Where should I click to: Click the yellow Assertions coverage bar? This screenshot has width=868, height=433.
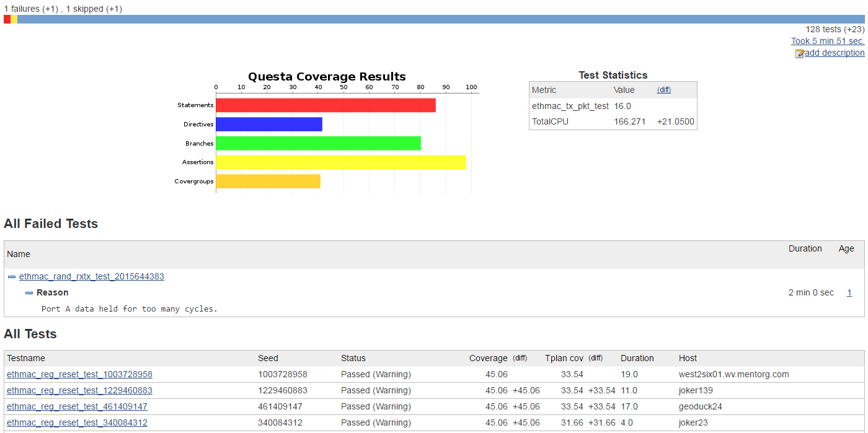pyautogui.click(x=340, y=162)
